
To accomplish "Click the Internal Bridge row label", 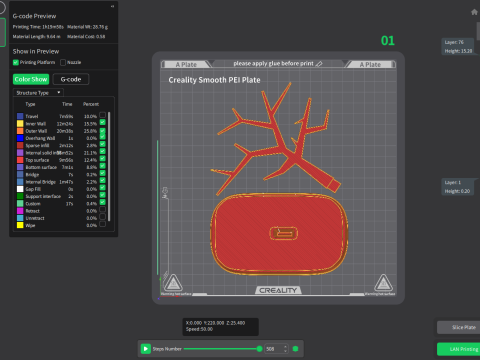I will pos(41,182).
